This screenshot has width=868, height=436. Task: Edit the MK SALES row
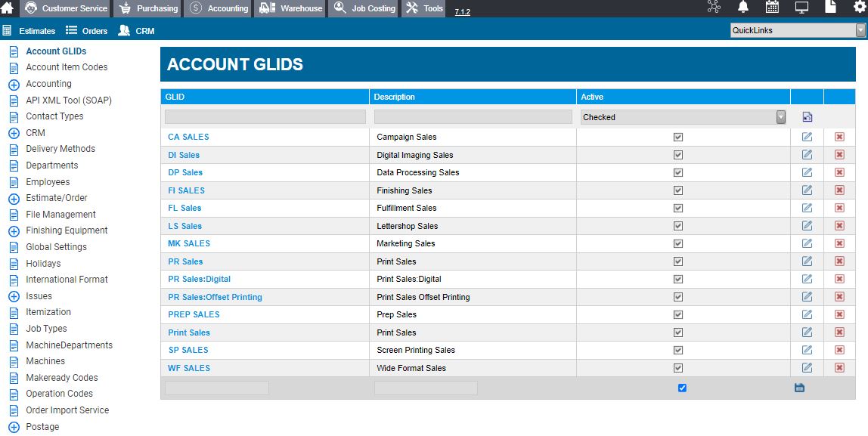[807, 243]
